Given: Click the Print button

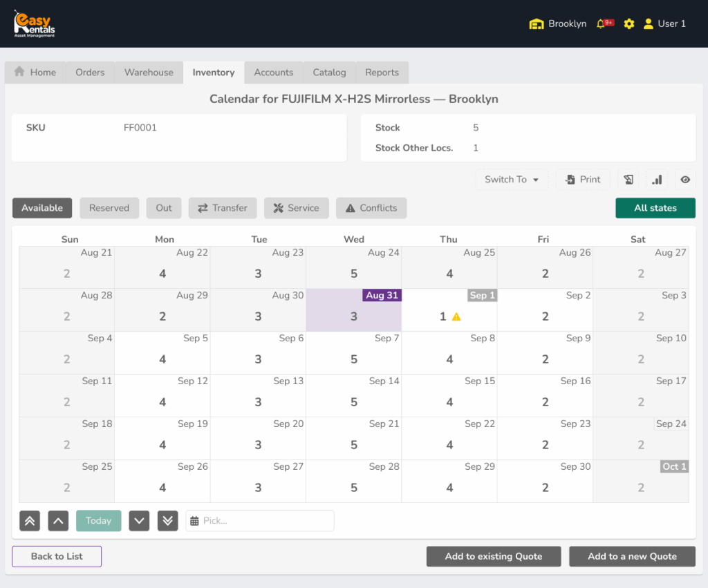Looking at the screenshot, I should (583, 180).
